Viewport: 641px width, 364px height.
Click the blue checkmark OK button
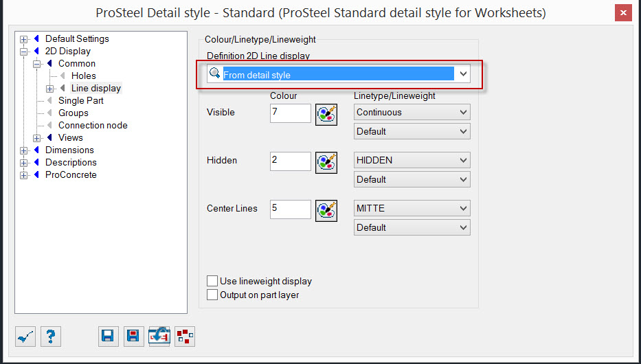point(25,337)
